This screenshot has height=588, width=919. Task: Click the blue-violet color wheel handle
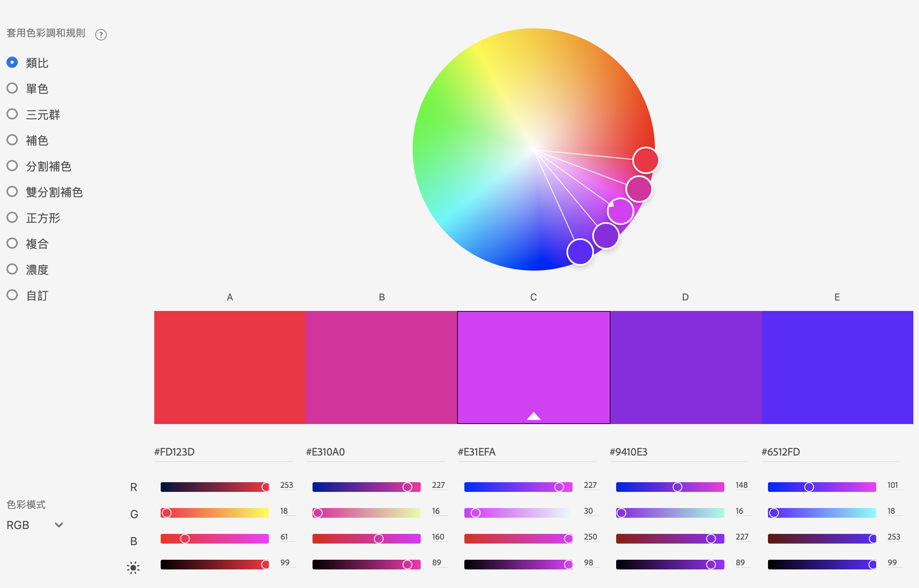pyautogui.click(x=580, y=252)
